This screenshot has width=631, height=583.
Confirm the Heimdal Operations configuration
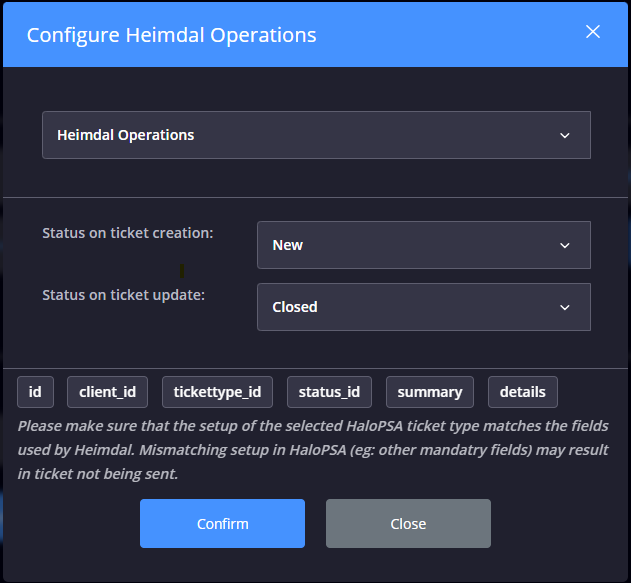coord(223,523)
